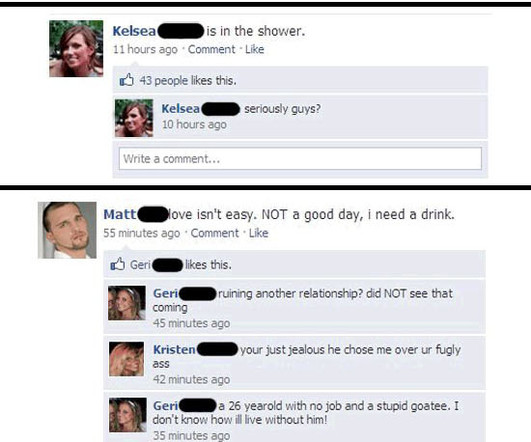
Task: Open Matt's profile picture
Action: click(67, 230)
